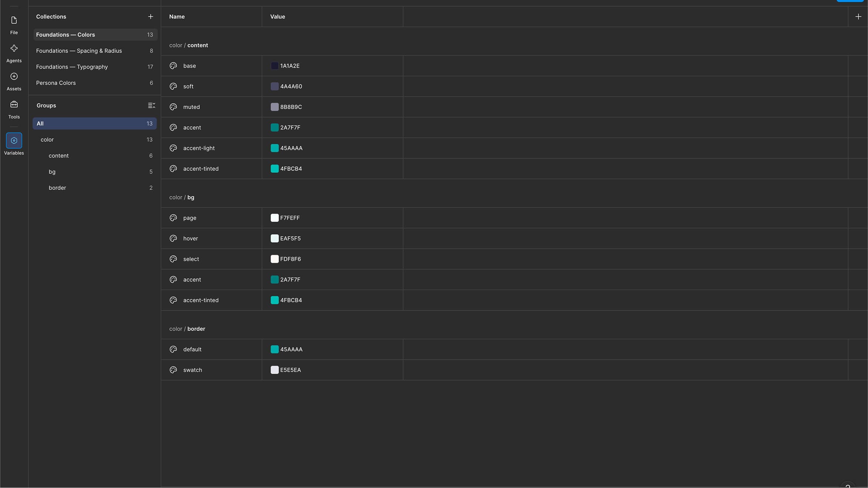
Task: Select the content subgroup
Action: pyautogui.click(x=94, y=156)
